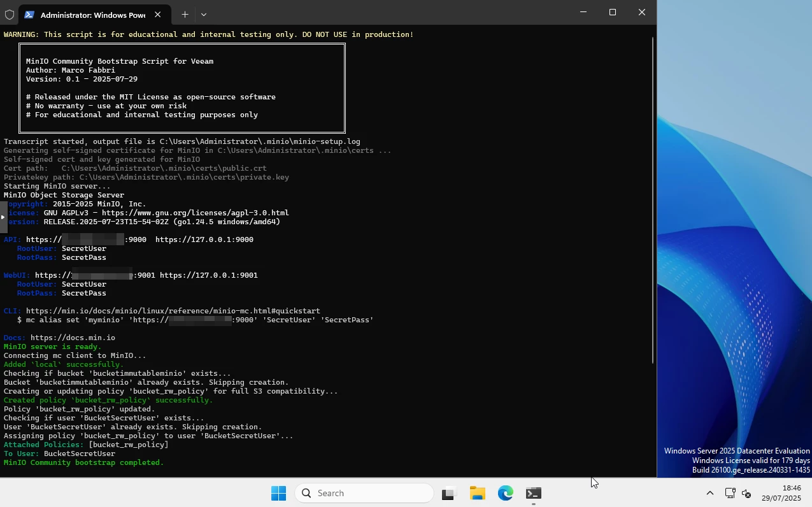
Task: Expand the new tab profile dropdown
Action: 204,14
